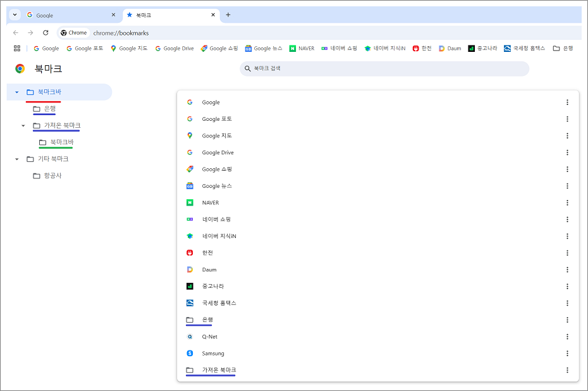The width and height of the screenshot is (588, 391).
Task: Open more actions for Samsung row
Action: tap(567, 353)
